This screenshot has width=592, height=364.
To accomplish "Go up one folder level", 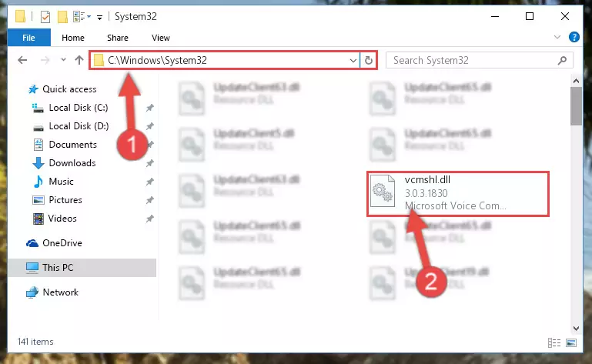I will coord(79,61).
